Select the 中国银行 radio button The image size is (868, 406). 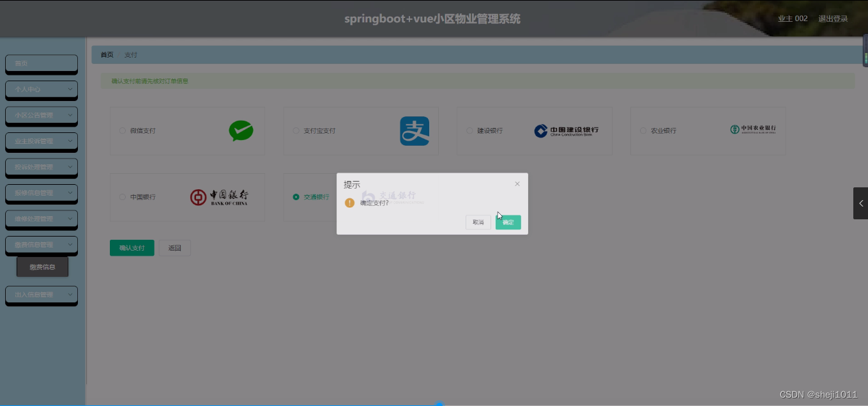click(121, 197)
